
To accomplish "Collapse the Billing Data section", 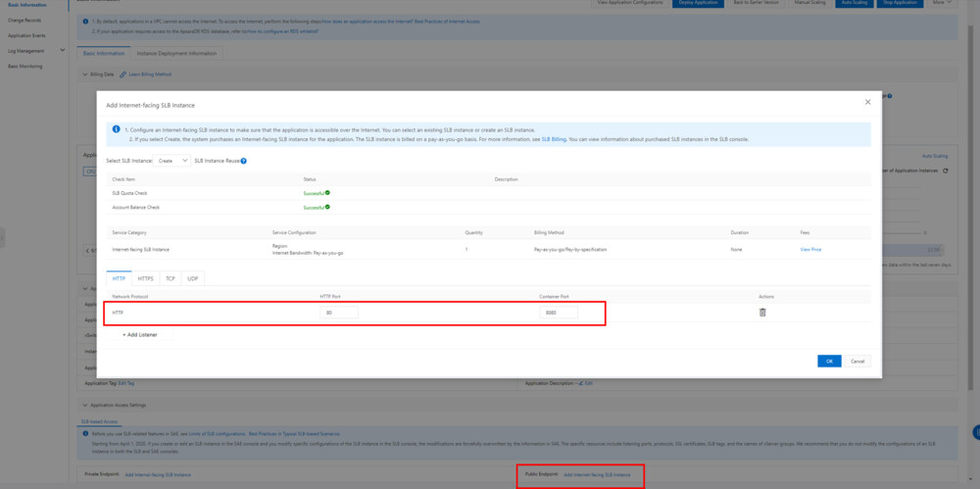I will pyautogui.click(x=84, y=74).
